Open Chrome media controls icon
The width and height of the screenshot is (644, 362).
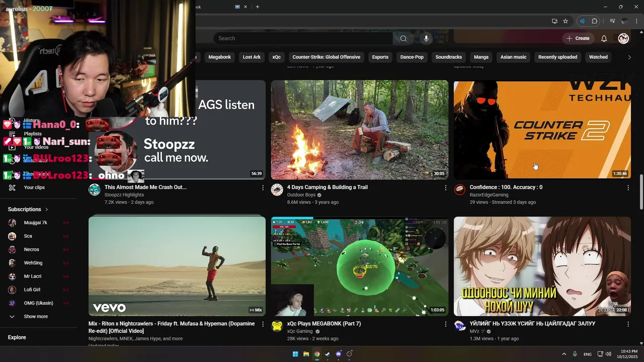coord(612,21)
